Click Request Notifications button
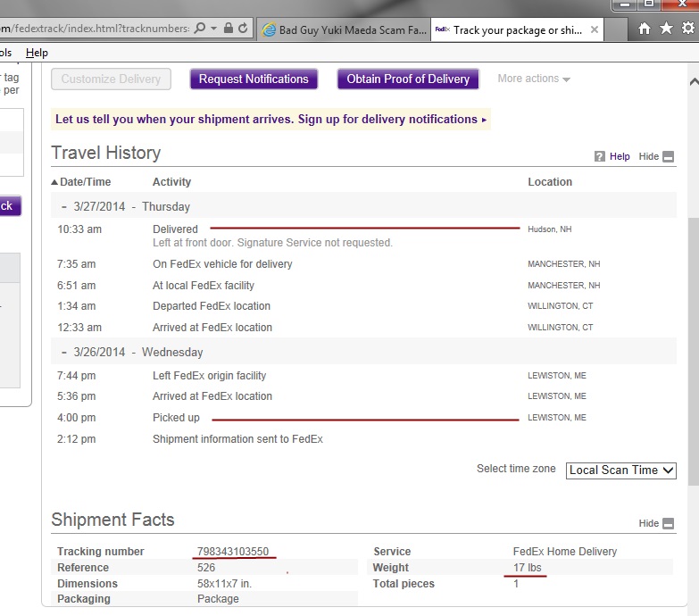The width and height of the screenshot is (699, 616). click(254, 79)
